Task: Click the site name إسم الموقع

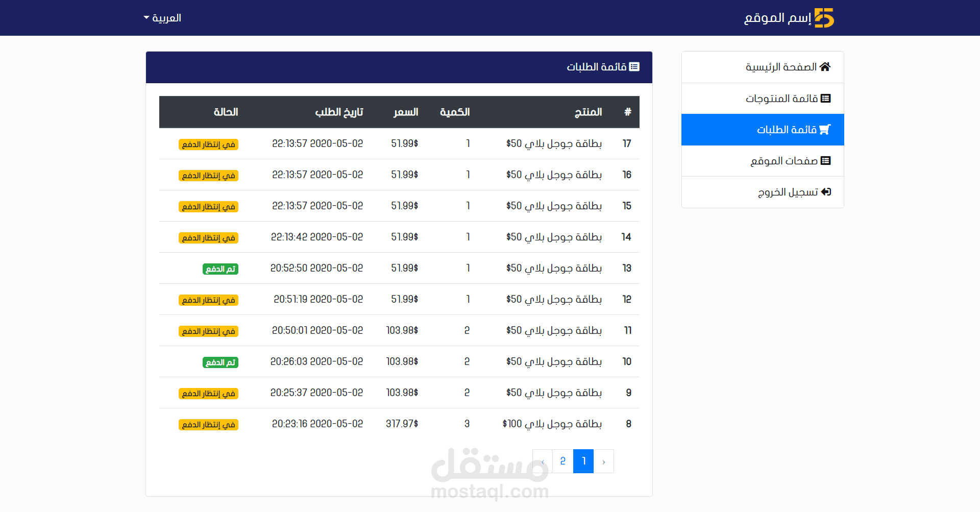Action: (x=777, y=18)
